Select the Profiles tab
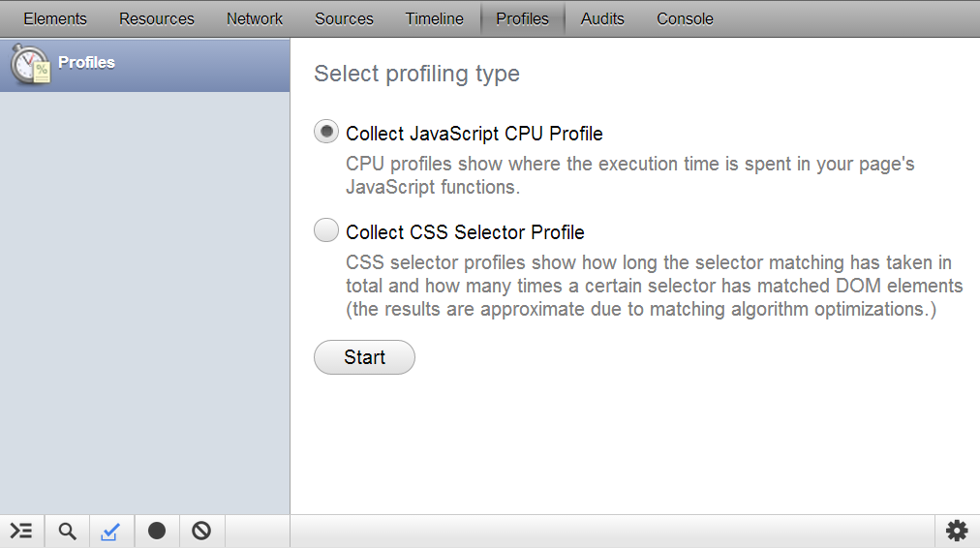Screen dimensions: 980x548 pyautogui.click(x=522, y=18)
